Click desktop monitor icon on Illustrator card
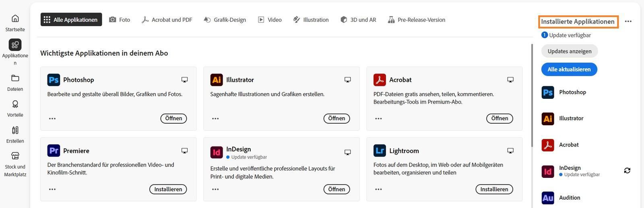The width and height of the screenshot is (644, 208). pyautogui.click(x=348, y=80)
